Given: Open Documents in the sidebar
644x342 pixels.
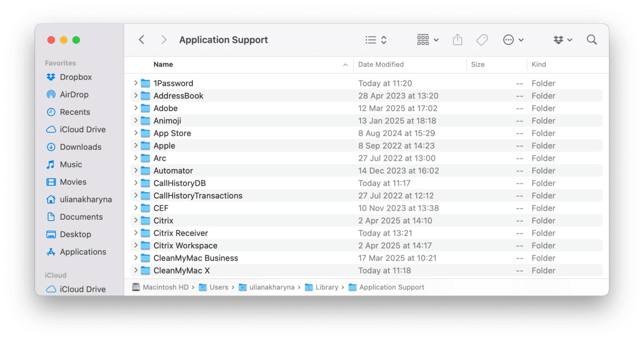Looking at the screenshot, I should (x=75, y=217).
